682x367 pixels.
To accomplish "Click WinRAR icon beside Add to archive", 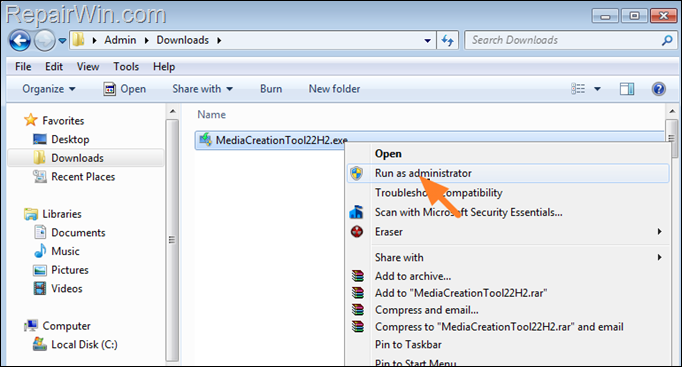I will coord(358,276).
